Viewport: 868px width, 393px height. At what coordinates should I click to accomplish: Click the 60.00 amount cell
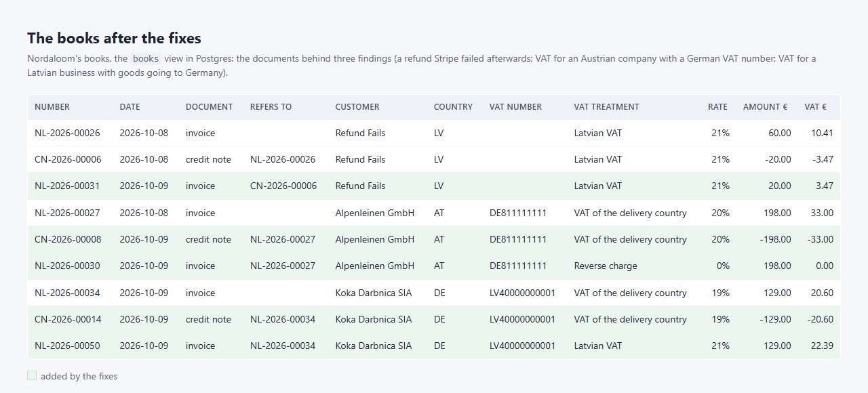(779, 133)
